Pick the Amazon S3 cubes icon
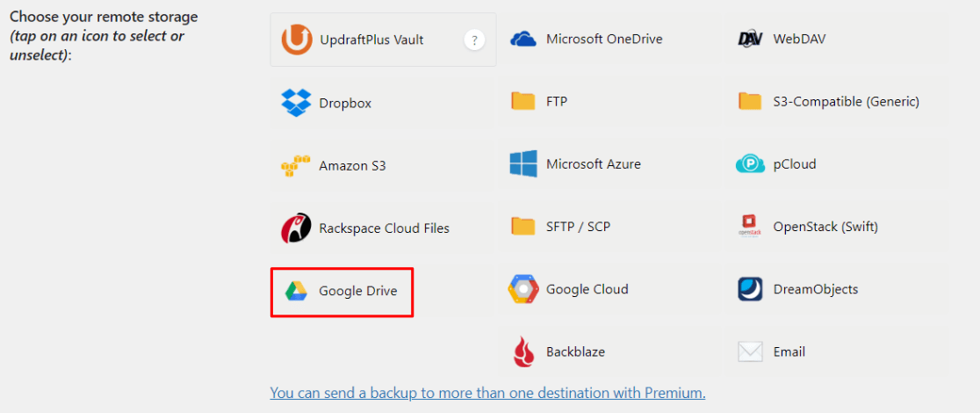The width and height of the screenshot is (980, 413). (296, 166)
